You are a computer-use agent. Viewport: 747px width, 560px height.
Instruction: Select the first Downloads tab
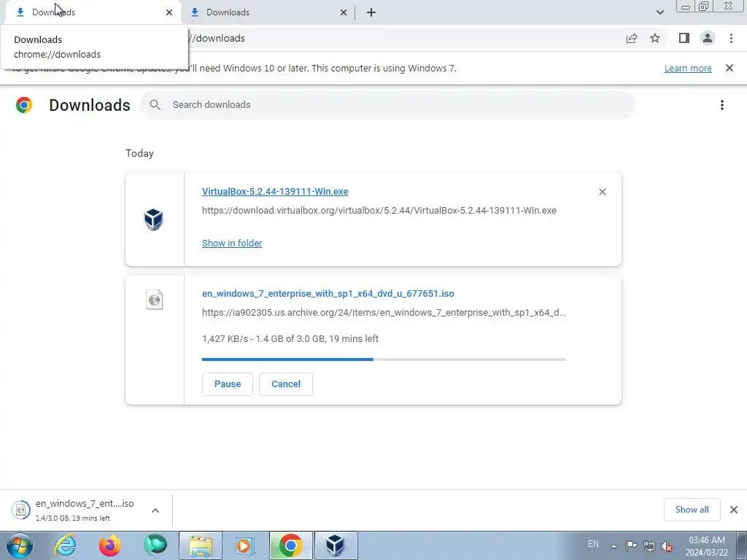pyautogui.click(x=93, y=12)
